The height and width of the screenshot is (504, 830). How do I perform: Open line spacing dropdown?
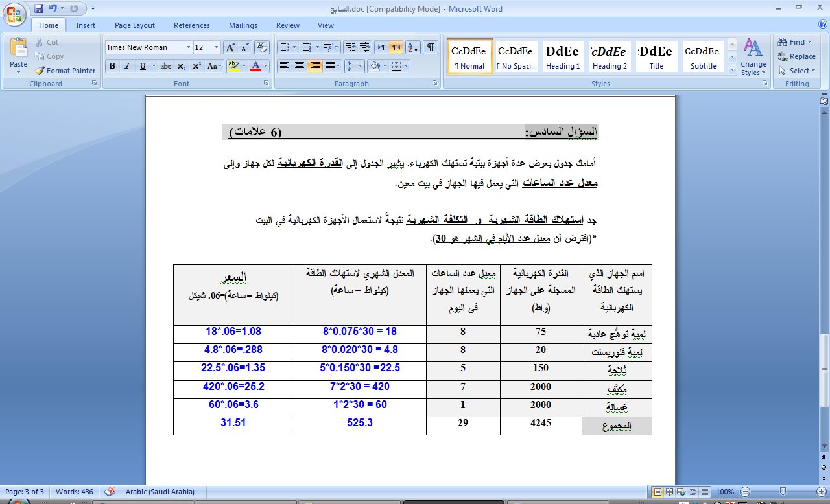(x=355, y=66)
